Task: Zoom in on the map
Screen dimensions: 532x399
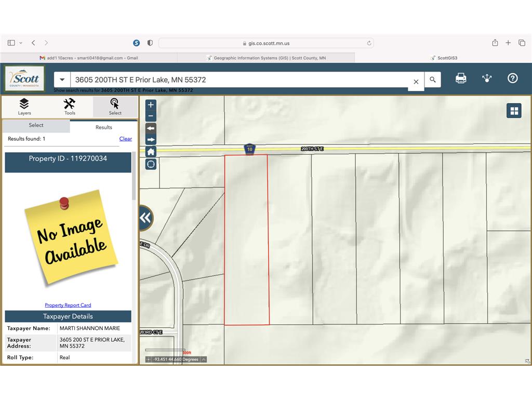Action: tap(151, 105)
